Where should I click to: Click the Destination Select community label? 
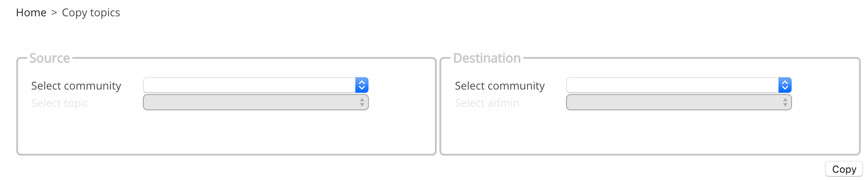coord(500,86)
